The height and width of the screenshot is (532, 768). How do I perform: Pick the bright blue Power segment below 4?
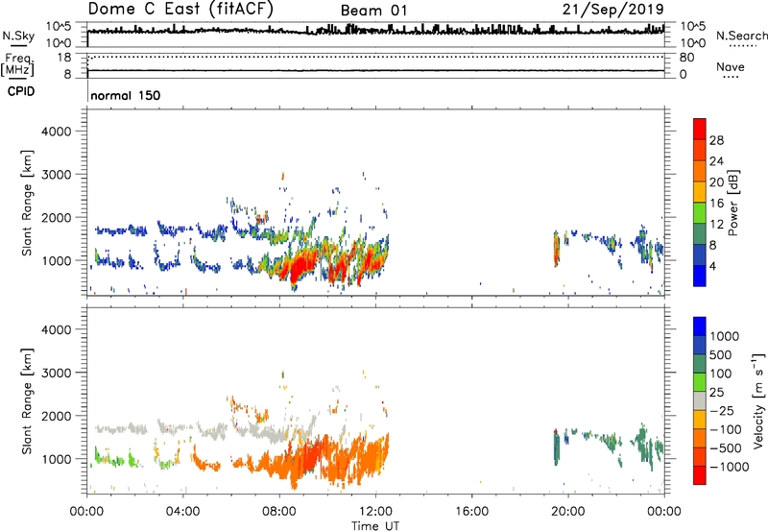pyautogui.click(x=700, y=276)
